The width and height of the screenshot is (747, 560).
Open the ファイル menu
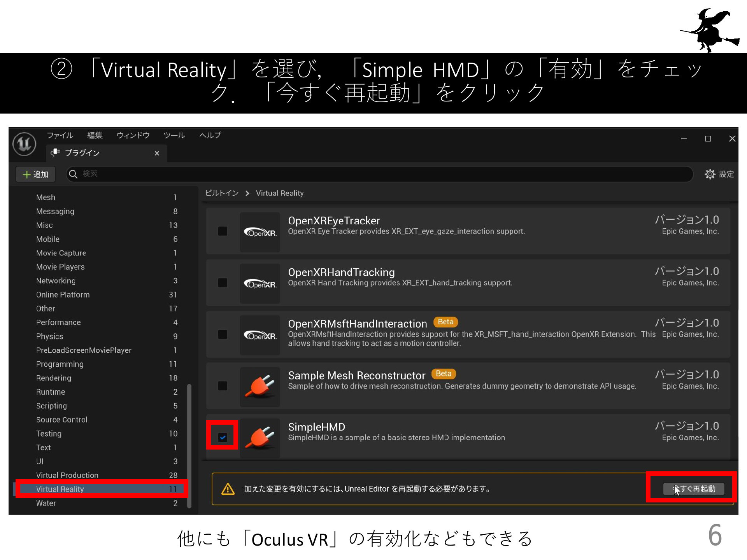60,135
